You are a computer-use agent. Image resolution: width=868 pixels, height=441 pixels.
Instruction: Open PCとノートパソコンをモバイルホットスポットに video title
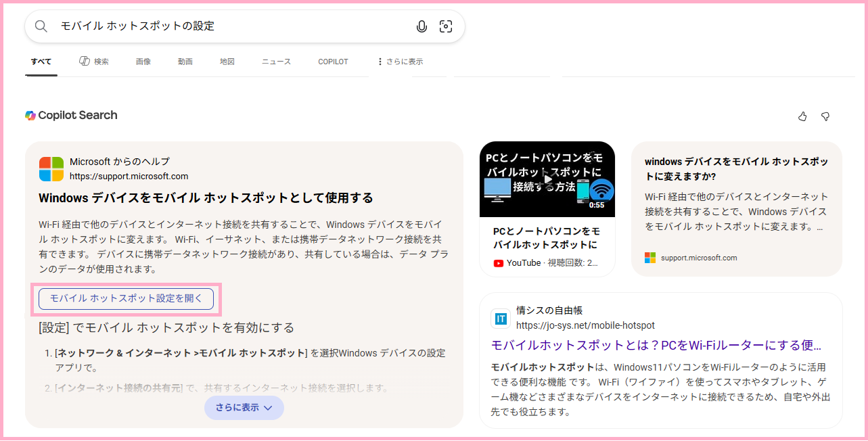point(547,237)
